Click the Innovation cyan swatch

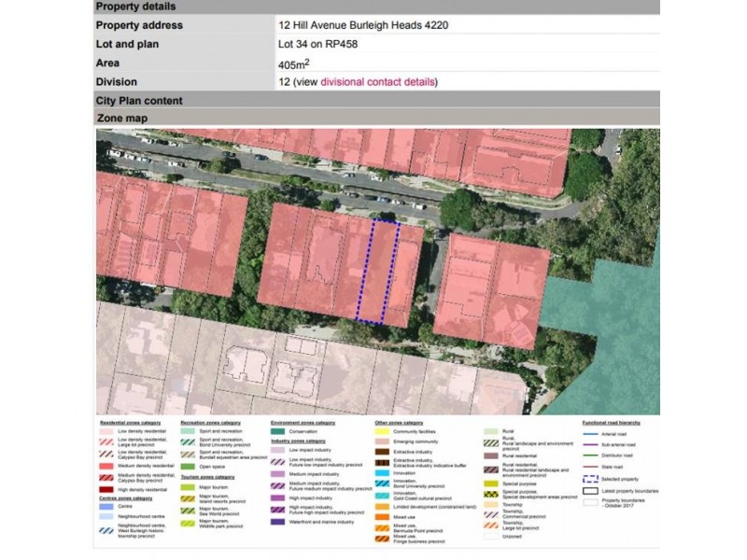[382, 473]
